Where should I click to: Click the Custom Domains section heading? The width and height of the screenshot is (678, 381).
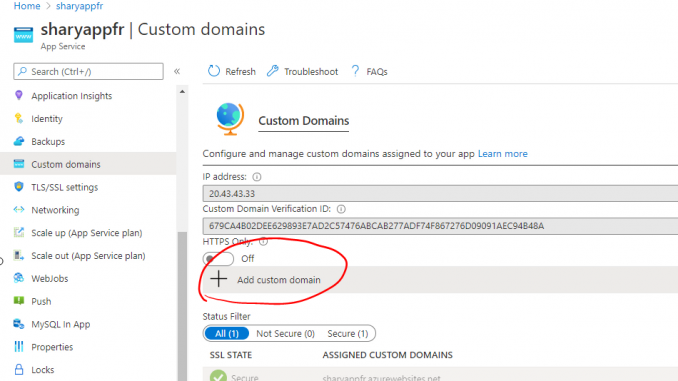coord(304,121)
